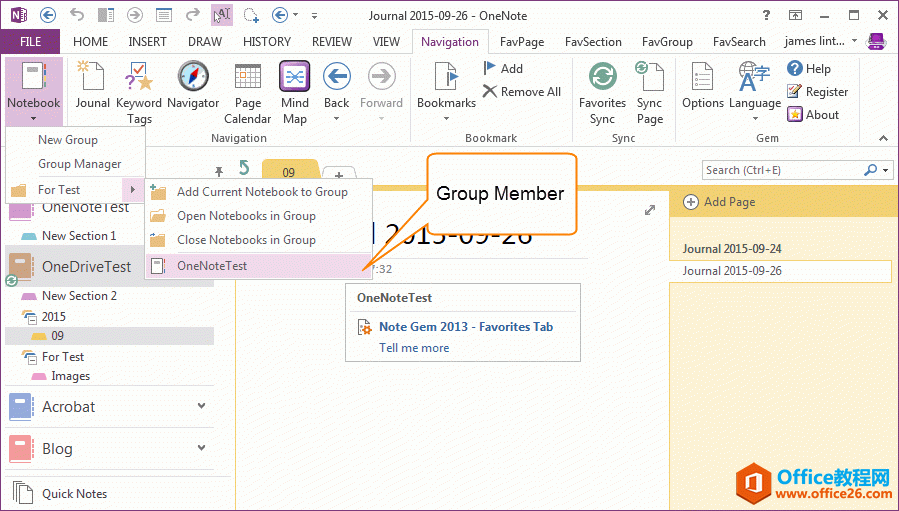
Task: Click the Keyword Tags icon
Action: [x=139, y=78]
